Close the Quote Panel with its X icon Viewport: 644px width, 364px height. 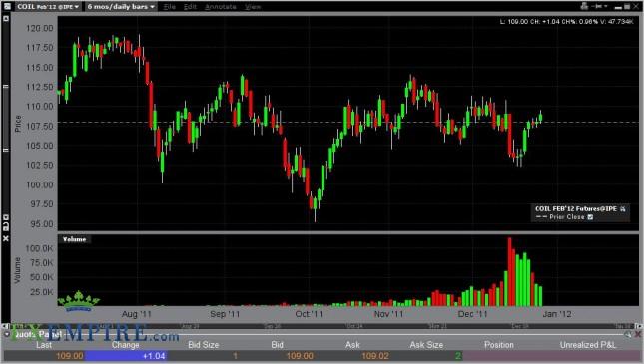point(637,334)
